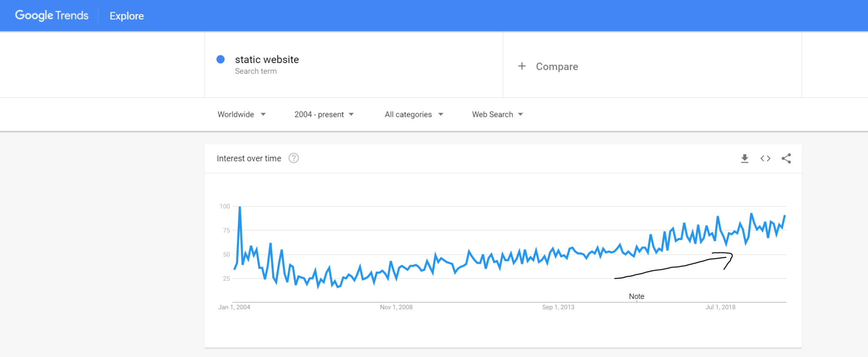Screen dimensions: 868x357
Task: Open the embed code view
Action: click(765, 158)
